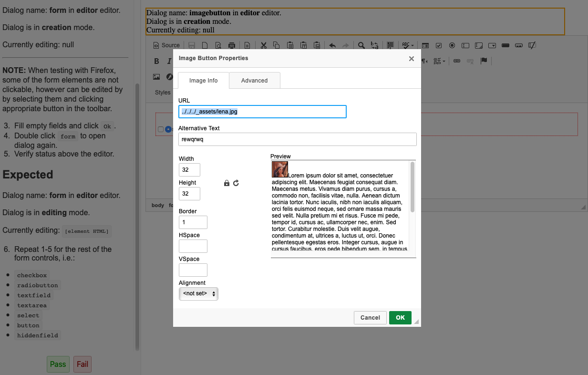The width and height of the screenshot is (588, 375).
Task: Insert a Selection Field via the toolbar icon
Action: (492, 45)
